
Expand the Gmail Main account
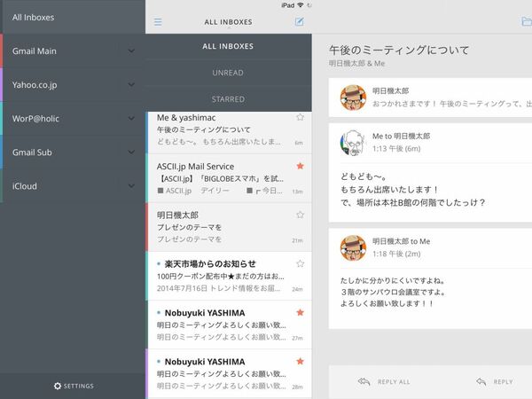[131, 51]
